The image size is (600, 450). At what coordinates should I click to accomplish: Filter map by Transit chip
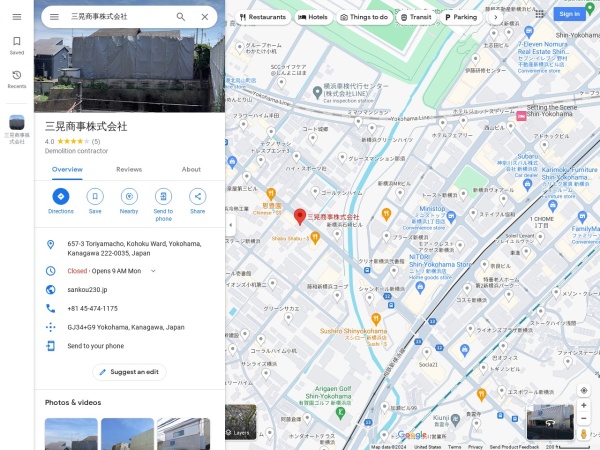pyautogui.click(x=416, y=17)
